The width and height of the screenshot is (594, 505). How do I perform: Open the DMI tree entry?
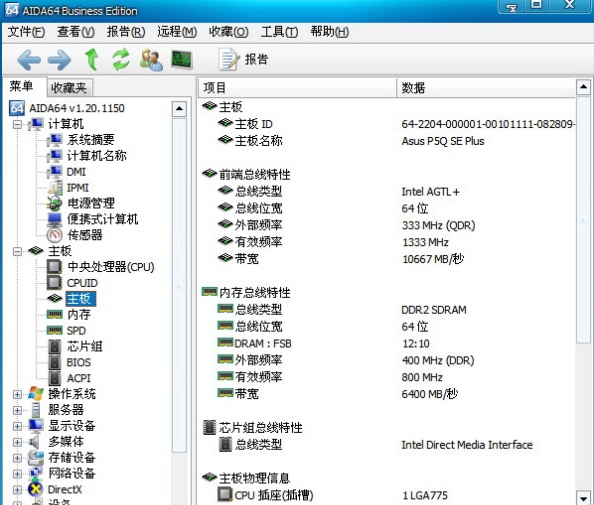pyautogui.click(x=76, y=172)
